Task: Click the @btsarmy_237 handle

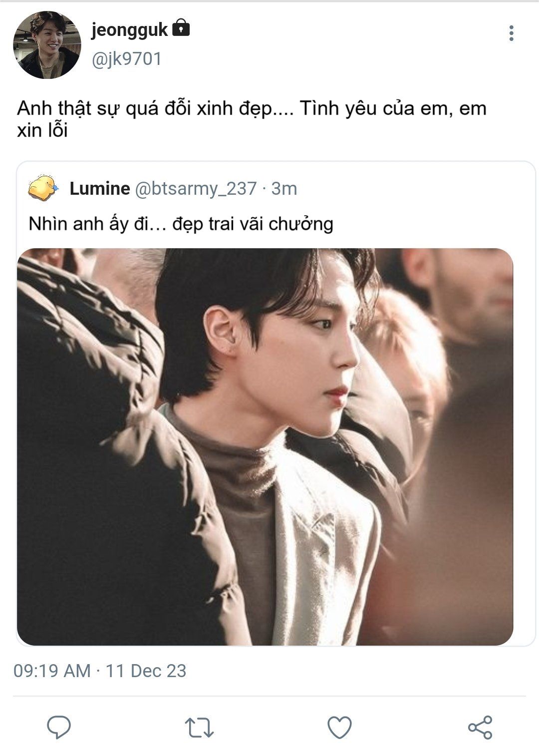Action: click(196, 189)
